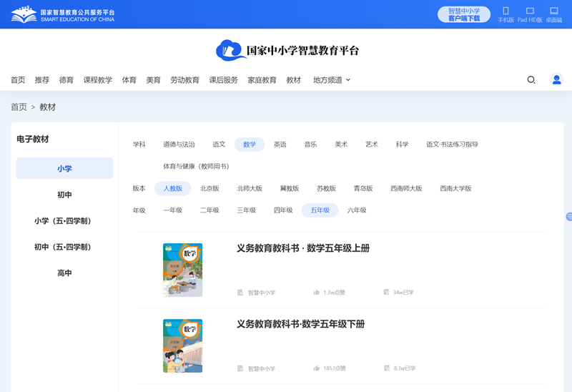The image size is (572, 392).
Task: Open the 推荐 nav item
Action: click(x=42, y=80)
